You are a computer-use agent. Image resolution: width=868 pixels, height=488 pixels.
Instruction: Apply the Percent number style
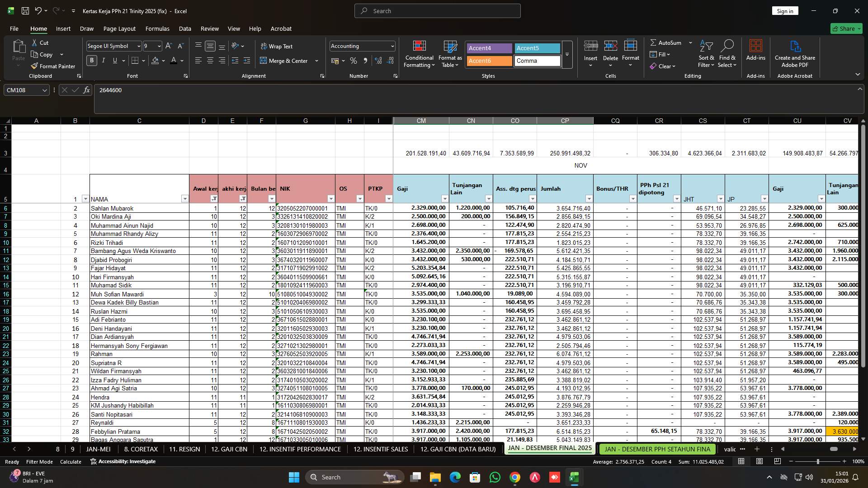(354, 61)
